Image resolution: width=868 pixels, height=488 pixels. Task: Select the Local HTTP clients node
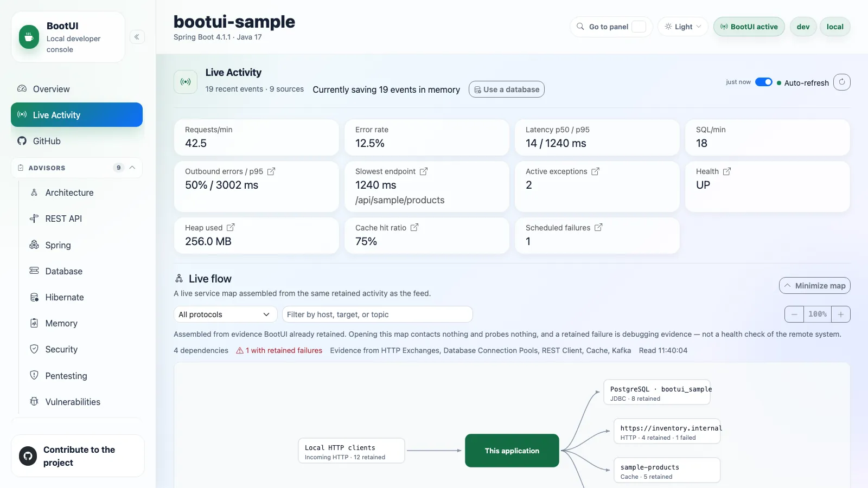coord(352,451)
